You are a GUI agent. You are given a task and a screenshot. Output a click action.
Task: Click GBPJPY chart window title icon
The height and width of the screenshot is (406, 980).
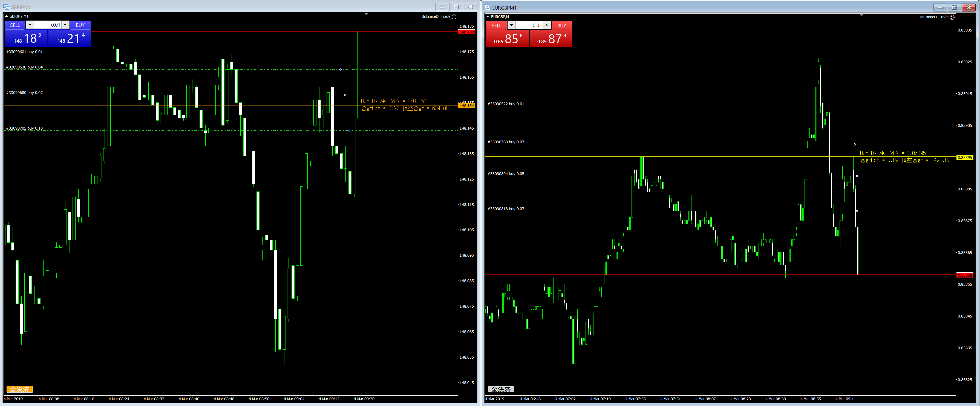click(6, 7)
